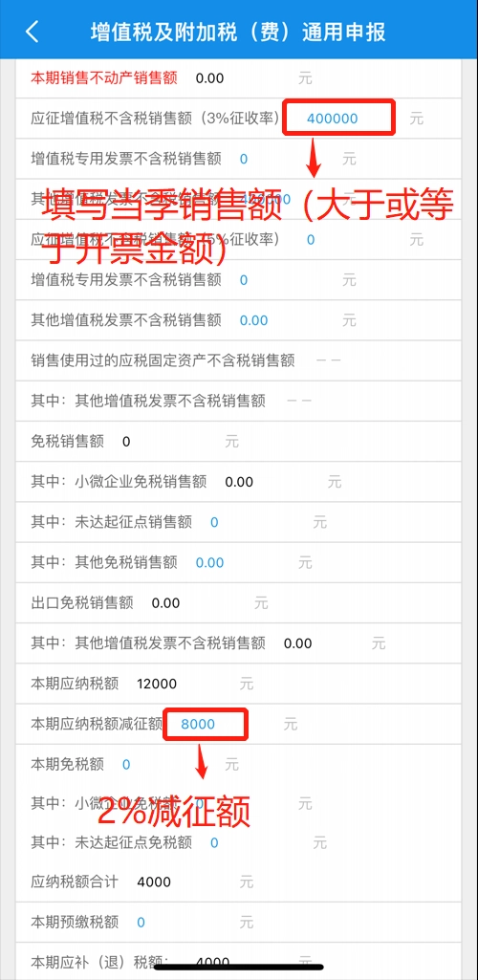Screen dimensions: 478x980
Task: Select 免税销售额 row
Action: pyautogui.click(x=239, y=442)
